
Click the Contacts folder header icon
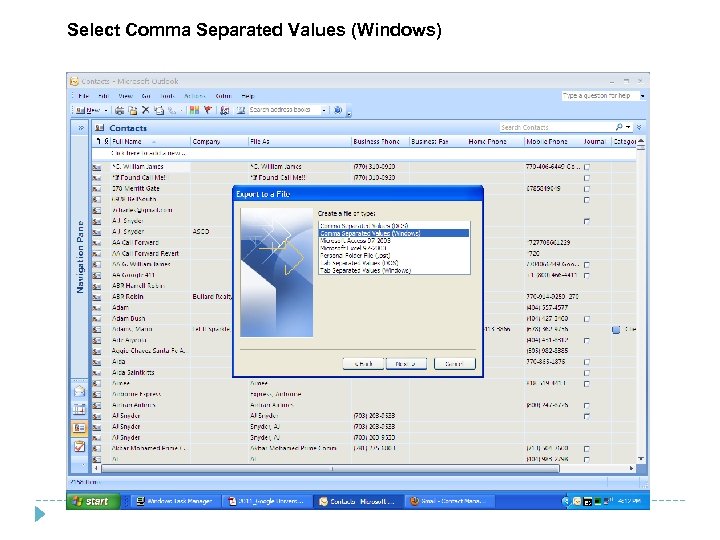[99, 128]
